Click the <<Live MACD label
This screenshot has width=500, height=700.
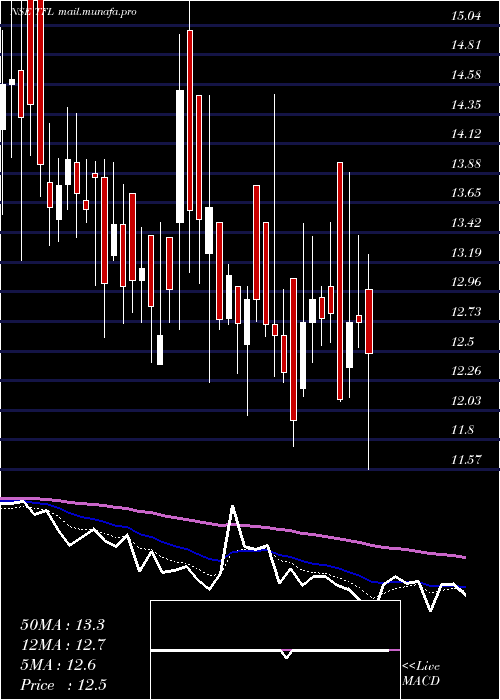(x=421, y=674)
